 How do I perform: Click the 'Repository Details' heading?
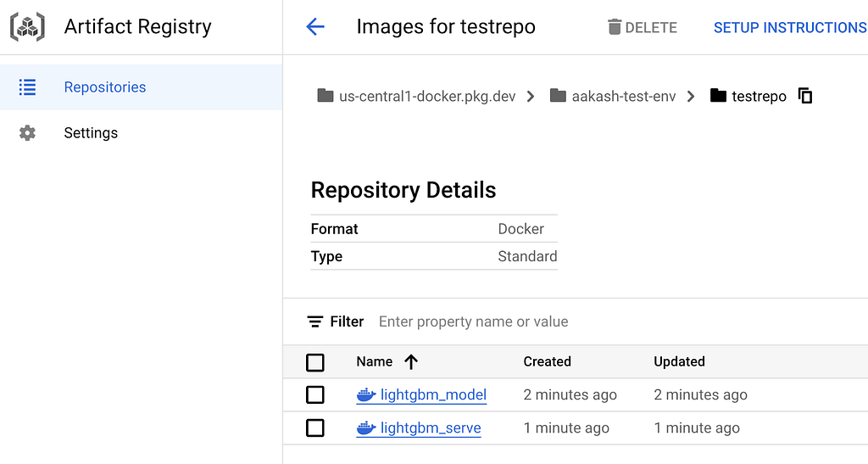(x=403, y=190)
